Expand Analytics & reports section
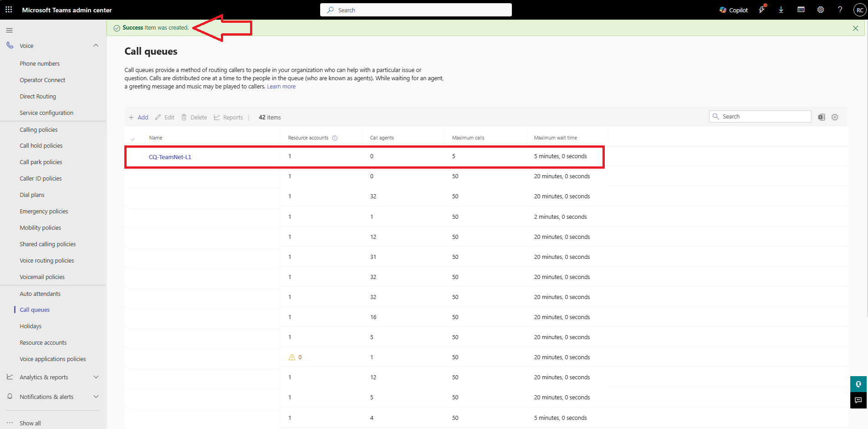The height and width of the screenshot is (429, 868). (96, 377)
